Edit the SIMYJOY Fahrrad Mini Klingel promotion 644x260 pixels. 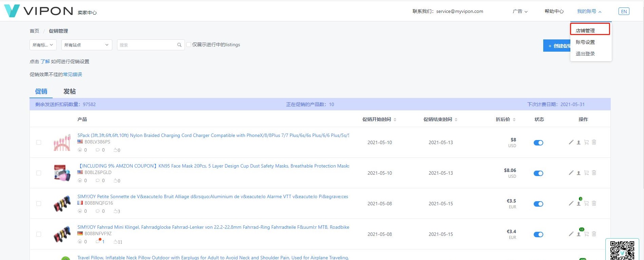point(571,234)
